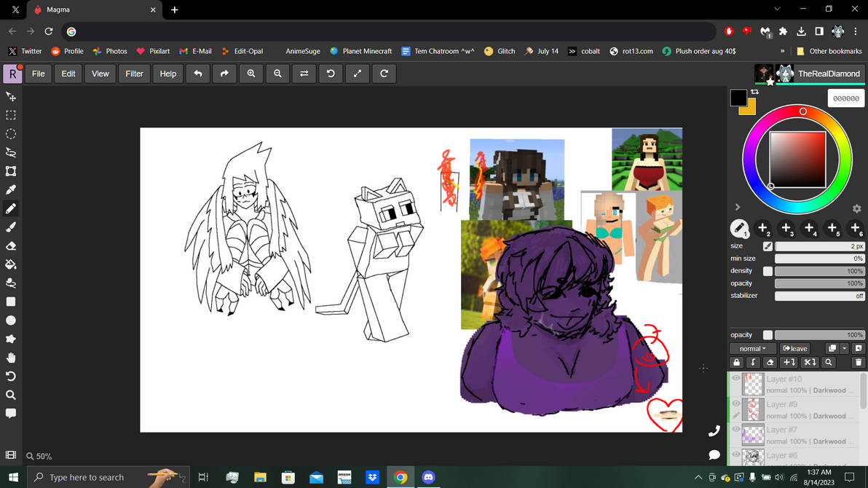Screen dimensions: 868x488
Task: Show more bookmarks with double chevron
Action: pos(782,51)
